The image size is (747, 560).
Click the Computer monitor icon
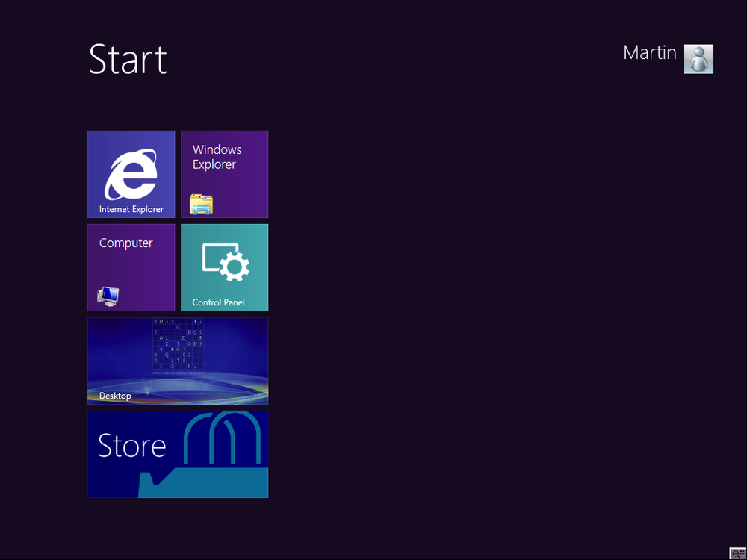(108, 296)
